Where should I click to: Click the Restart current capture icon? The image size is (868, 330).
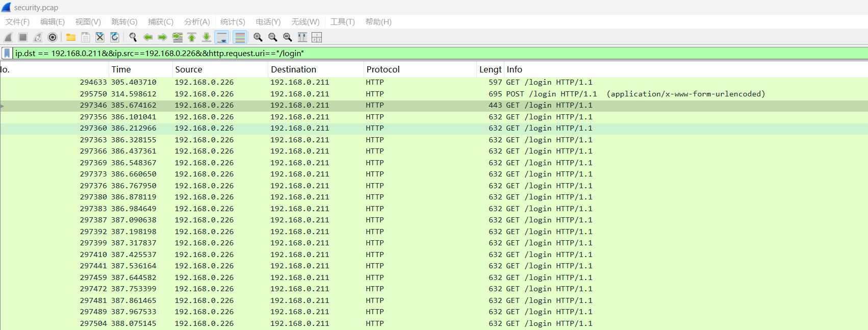click(38, 37)
